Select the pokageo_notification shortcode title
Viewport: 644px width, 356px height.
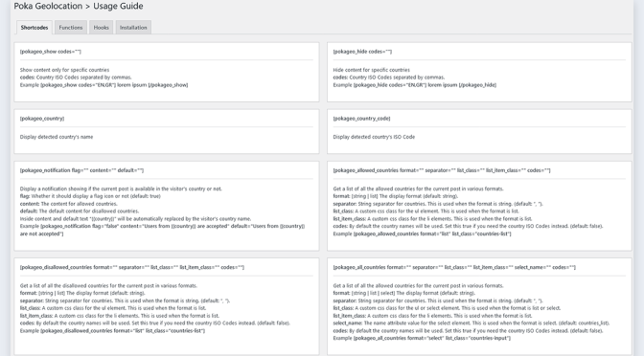point(81,170)
